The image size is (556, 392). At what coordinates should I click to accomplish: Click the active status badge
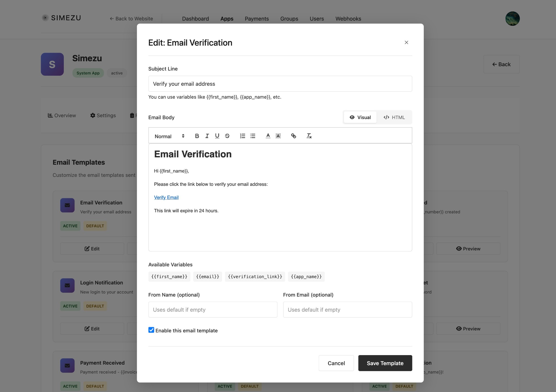pos(117,73)
